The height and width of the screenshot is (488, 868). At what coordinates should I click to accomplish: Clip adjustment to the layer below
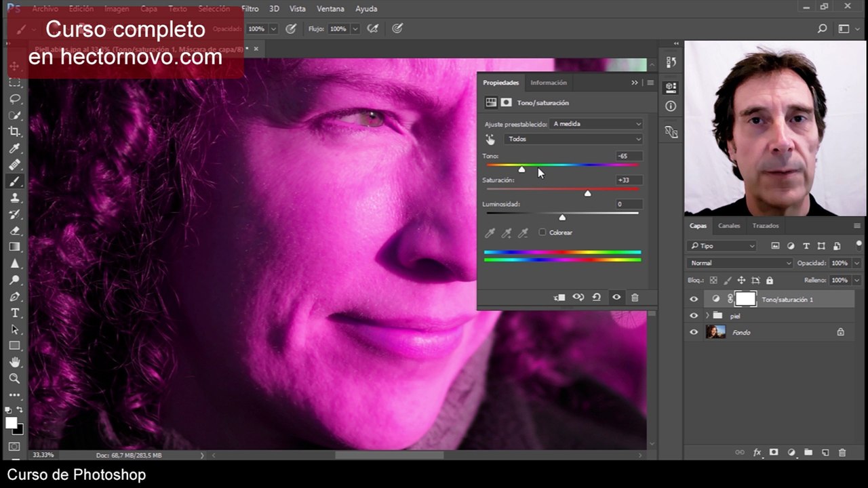coord(559,298)
